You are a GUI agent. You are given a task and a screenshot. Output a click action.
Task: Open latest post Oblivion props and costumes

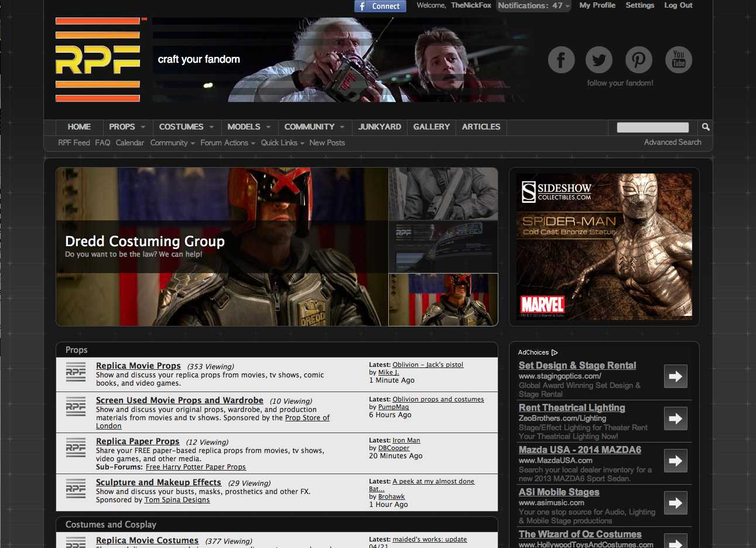438,399
